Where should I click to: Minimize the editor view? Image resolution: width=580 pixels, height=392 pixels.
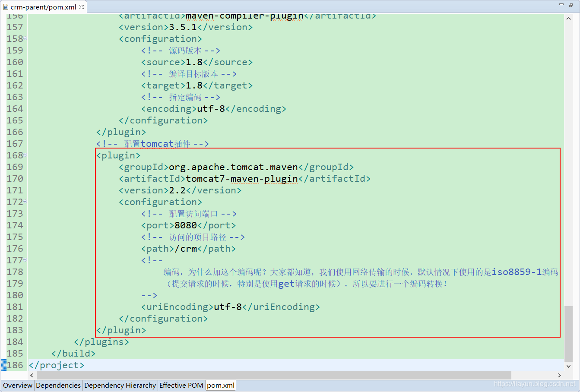point(561,5)
